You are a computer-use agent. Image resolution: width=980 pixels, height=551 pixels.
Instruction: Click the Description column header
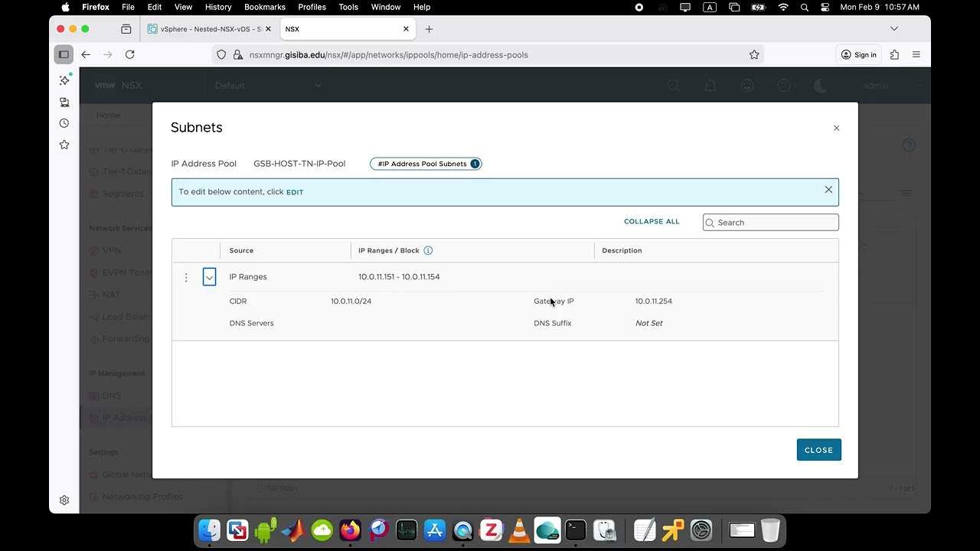(x=622, y=250)
